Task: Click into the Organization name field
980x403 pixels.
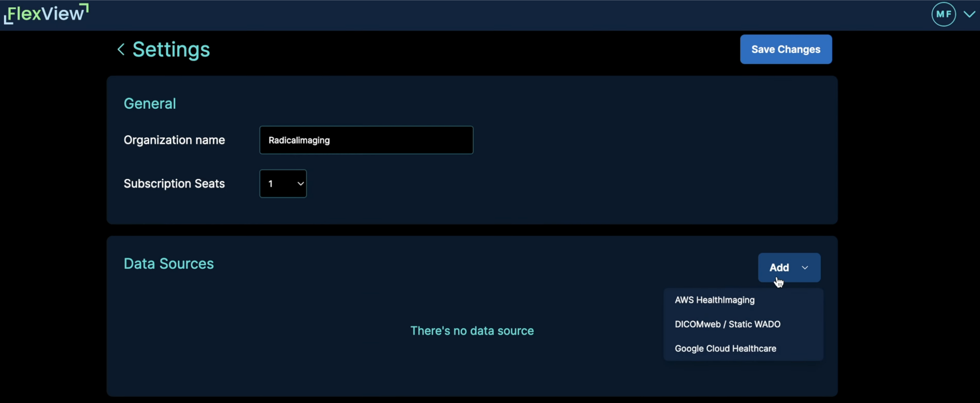Action: (366, 140)
